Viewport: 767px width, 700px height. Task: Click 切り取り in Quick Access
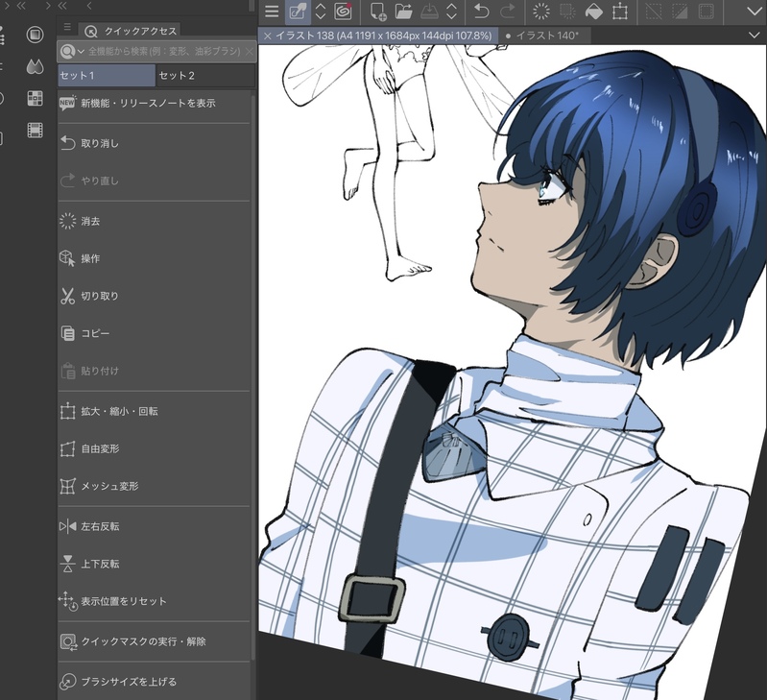pos(154,296)
